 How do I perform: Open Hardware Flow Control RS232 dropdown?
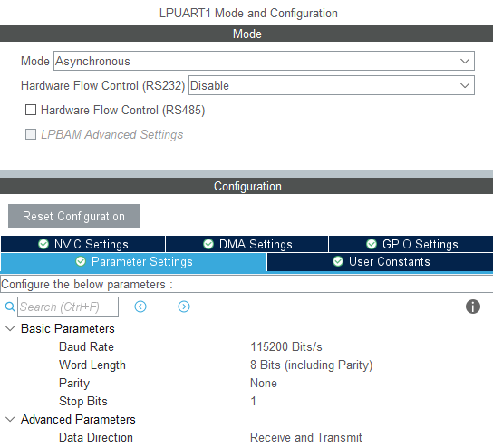pyautogui.click(x=332, y=85)
